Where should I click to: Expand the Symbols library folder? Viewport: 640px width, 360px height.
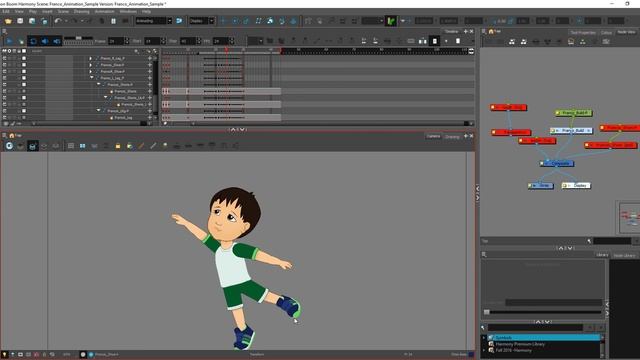484,338
